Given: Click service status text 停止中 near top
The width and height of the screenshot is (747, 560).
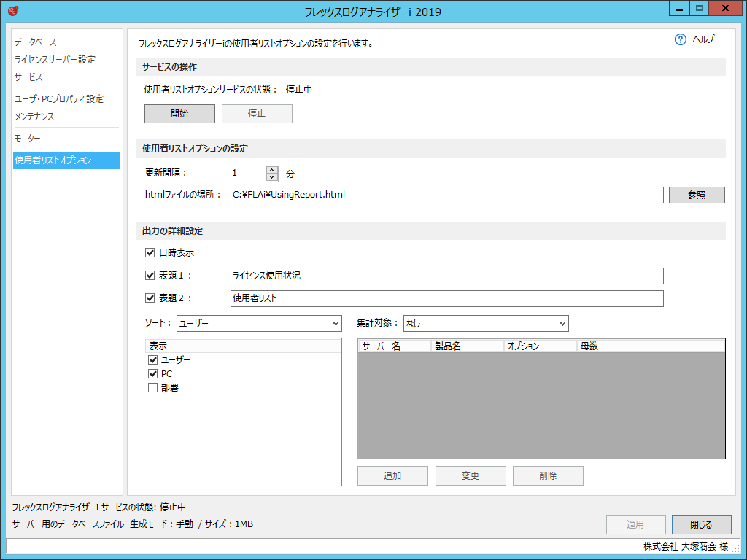Looking at the screenshot, I should point(298,89).
